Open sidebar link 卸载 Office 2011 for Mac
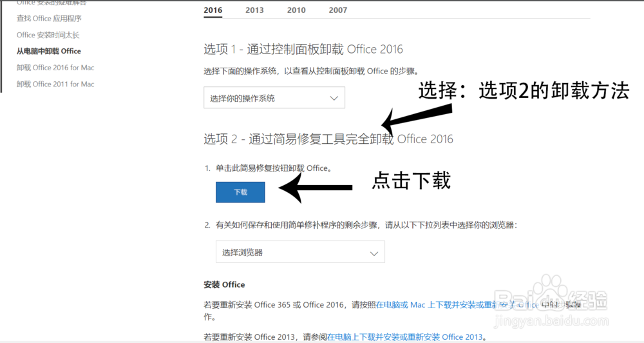644x343 pixels. click(55, 84)
